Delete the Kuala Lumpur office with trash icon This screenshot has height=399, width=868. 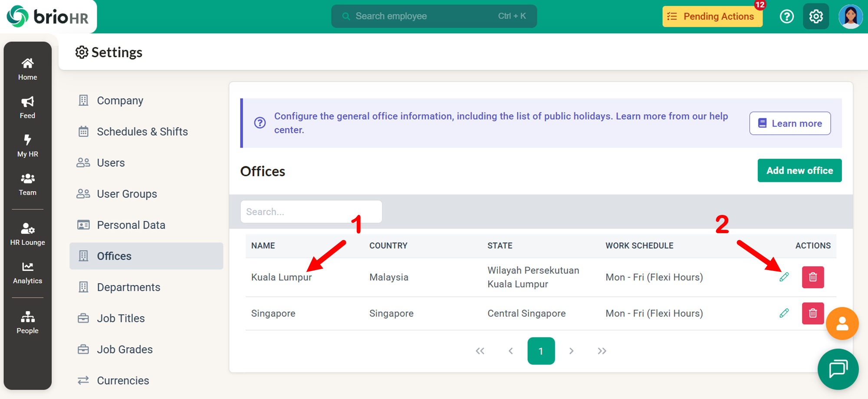(x=812, y=277)
